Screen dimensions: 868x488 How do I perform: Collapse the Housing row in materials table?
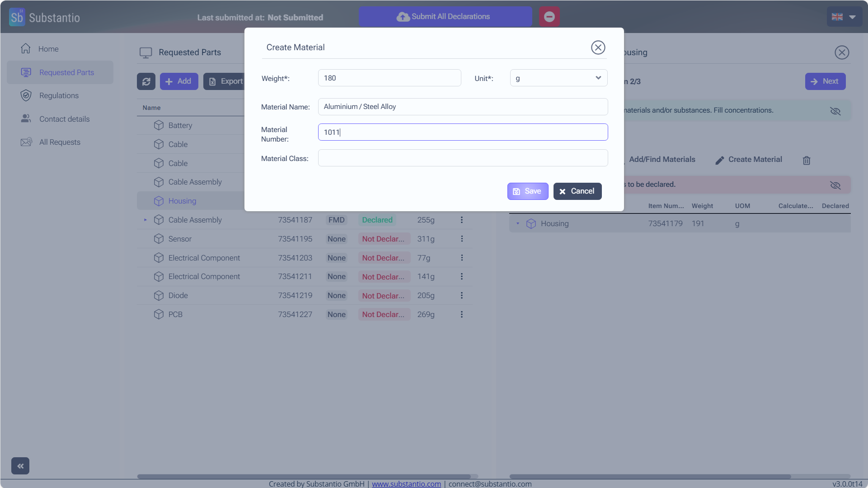click(x=518, y=223)
